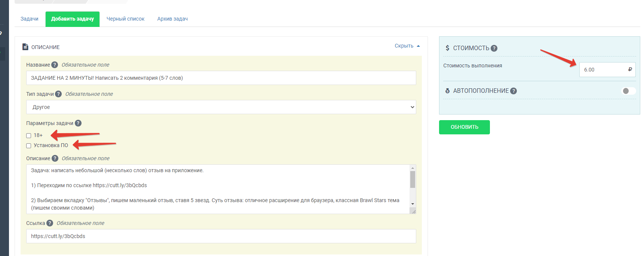Open the Архив задач tab
This screenshot has width=644, height=256.
point(172,19)
